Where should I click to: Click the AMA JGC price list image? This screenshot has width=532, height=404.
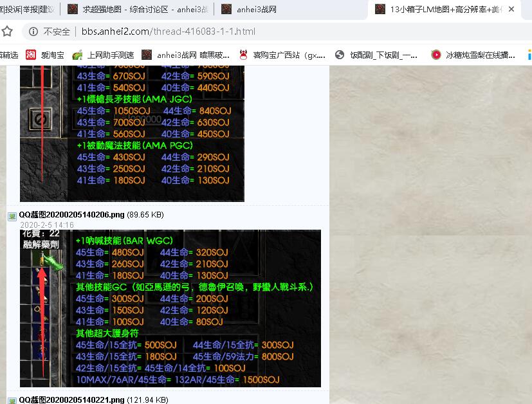point(132,133)
